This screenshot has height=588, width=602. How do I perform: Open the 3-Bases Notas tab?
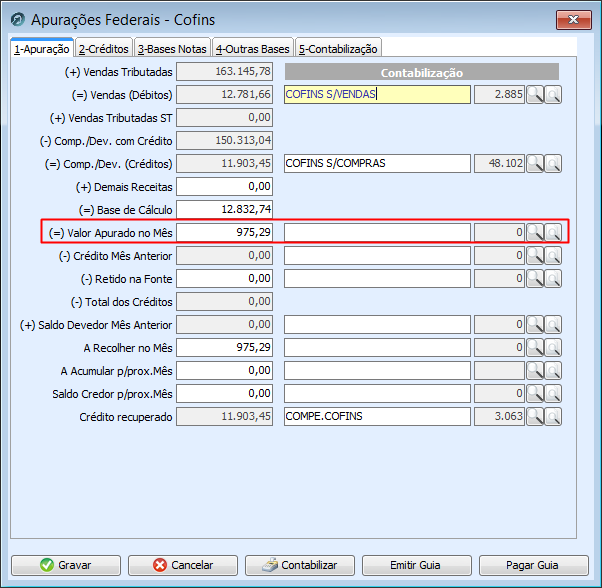pos(172,48)
